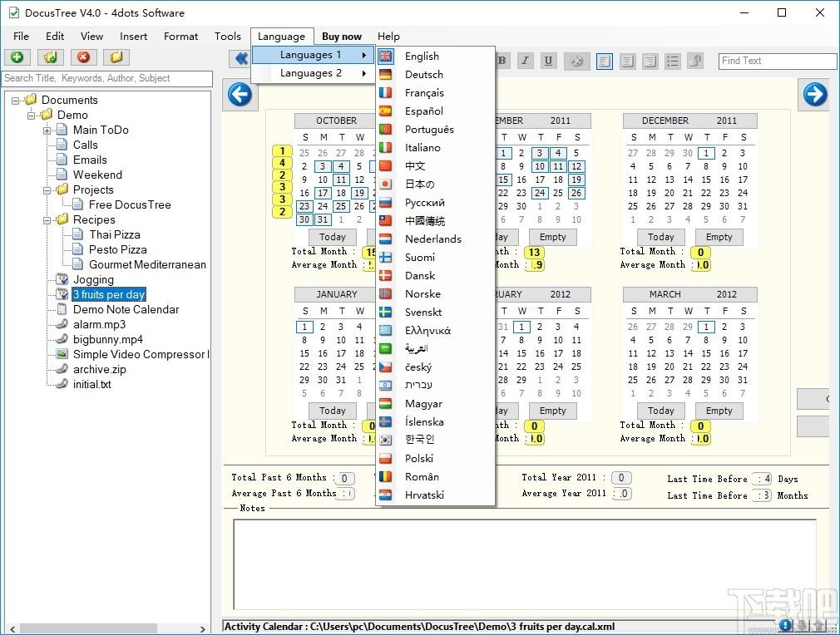This screenshot has height=635, width=840.
Task: Toggle underline formatting
Action: coord(548,61)
